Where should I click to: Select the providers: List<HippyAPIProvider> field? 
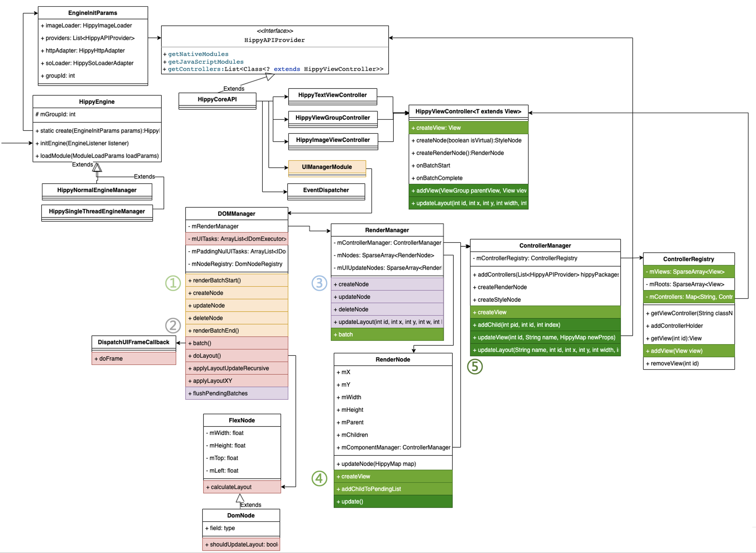(93, 38)
